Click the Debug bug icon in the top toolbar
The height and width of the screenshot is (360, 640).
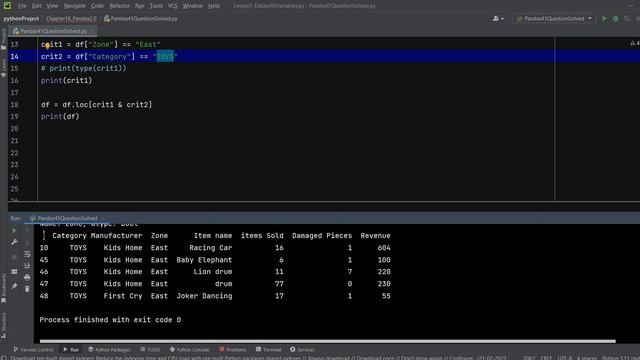tap(616, 19)
